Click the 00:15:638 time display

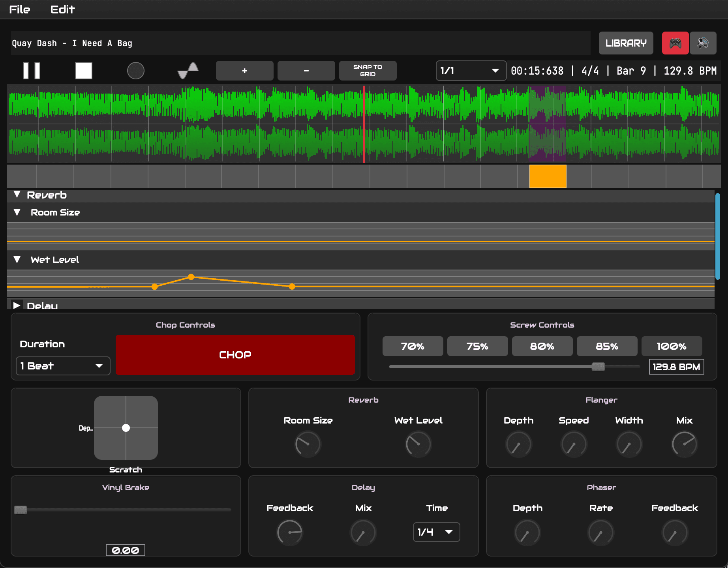click(537, 71)
